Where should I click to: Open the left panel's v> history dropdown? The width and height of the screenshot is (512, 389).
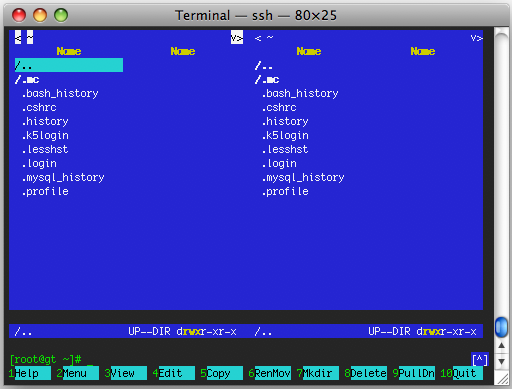(237, 37)
